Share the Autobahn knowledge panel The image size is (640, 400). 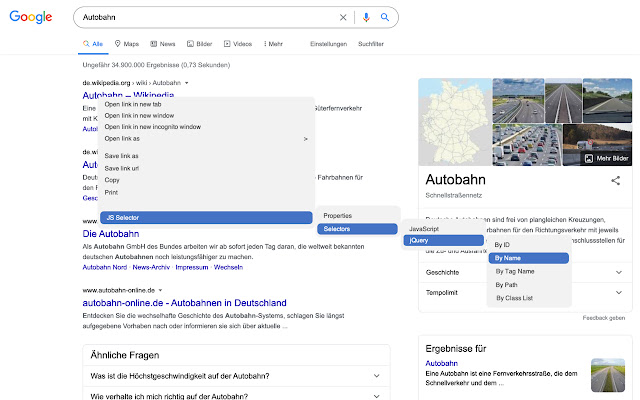[x=616, y=180]
